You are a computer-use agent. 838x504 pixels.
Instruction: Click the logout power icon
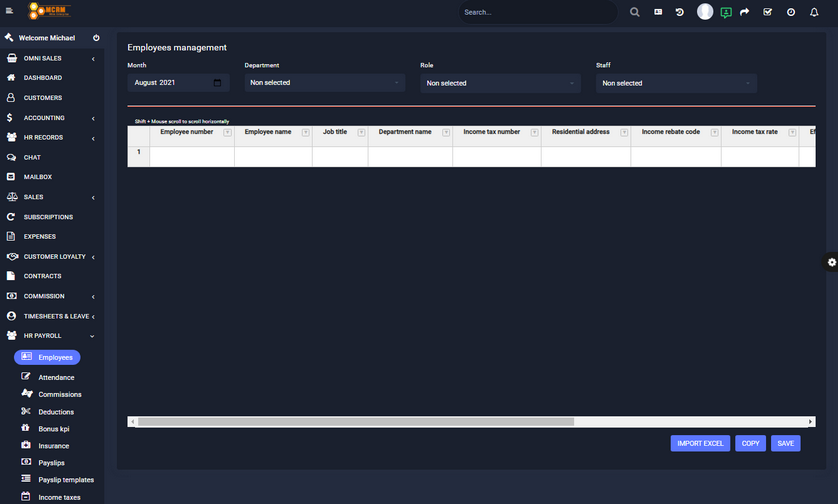click(x=96, y=38)
